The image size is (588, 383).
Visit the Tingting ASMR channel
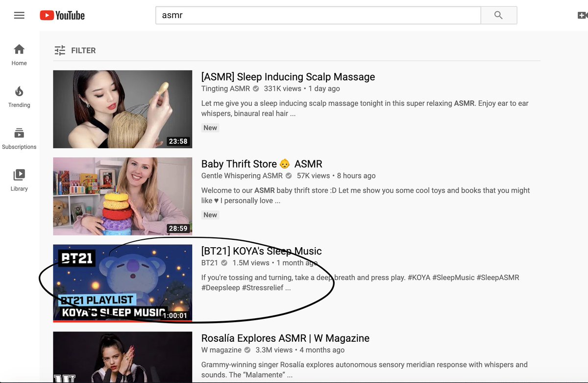(x=225, y=89)
